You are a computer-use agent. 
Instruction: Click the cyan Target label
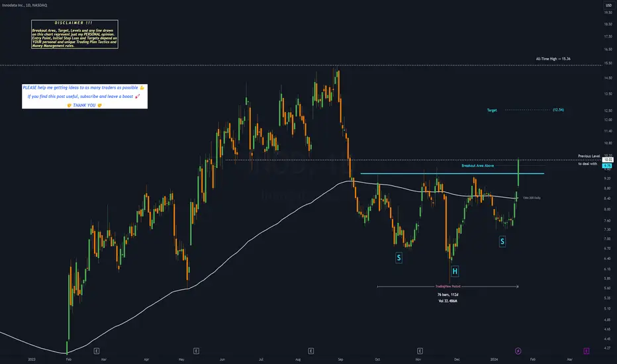[x=492, y=110]
